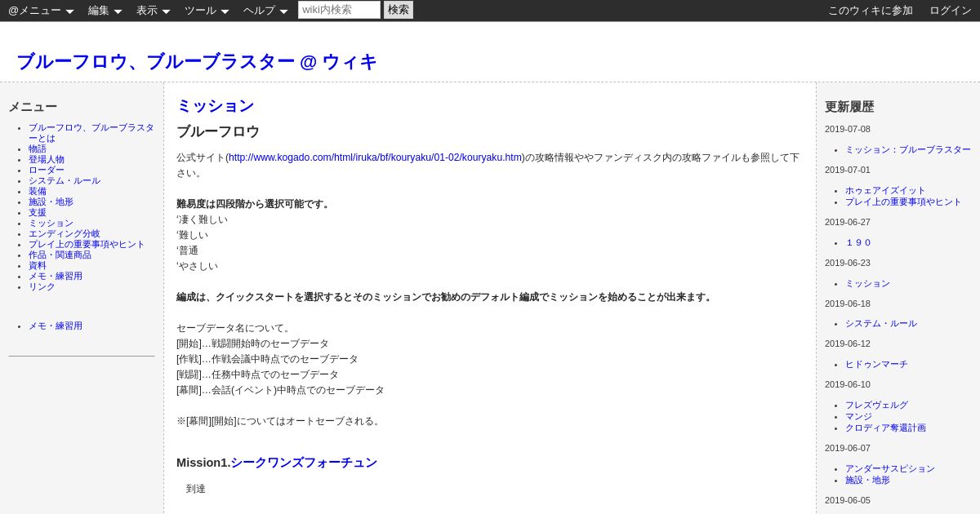The image size is (980, 514).
Task: Open フレズヴェルグ in update history
Action: click(876, 405)
